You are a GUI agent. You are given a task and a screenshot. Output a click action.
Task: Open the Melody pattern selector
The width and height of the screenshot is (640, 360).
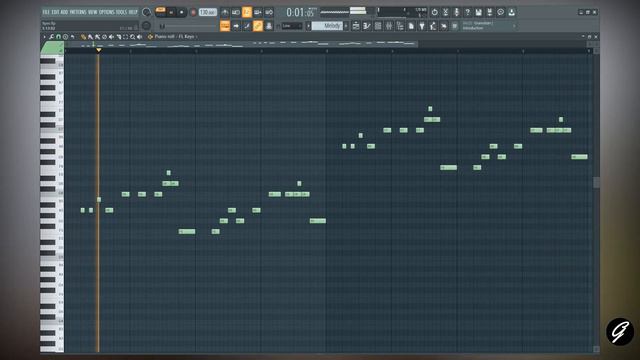(327, 26)
